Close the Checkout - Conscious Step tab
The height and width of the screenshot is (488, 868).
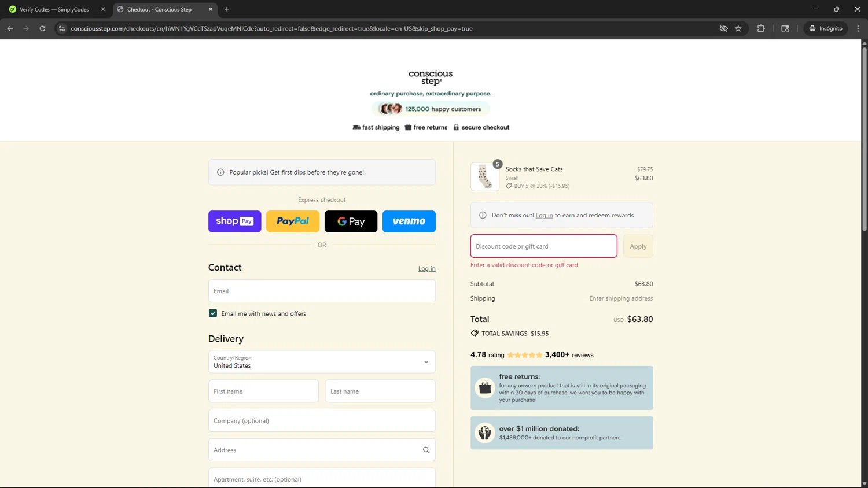(x=211, y=9)
